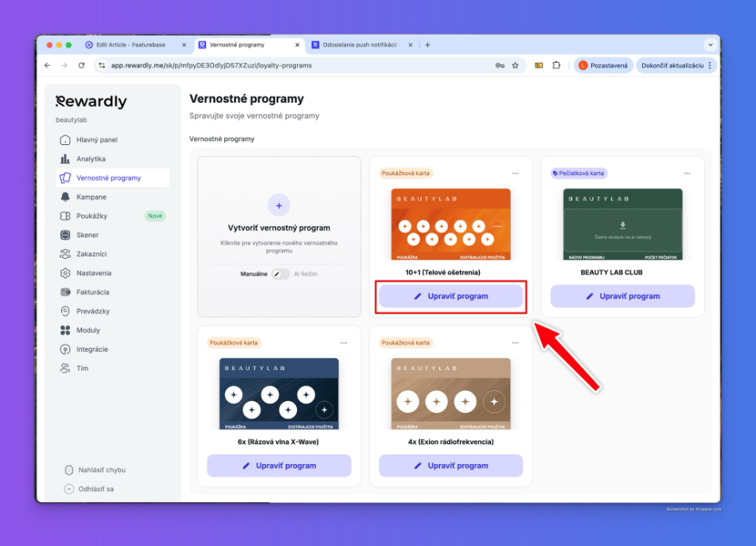Image resolution: width=756 pixels, height=546 pixels.
Task: Toggle Manuálne / AI Režim switch
Action: click(280, 274)
